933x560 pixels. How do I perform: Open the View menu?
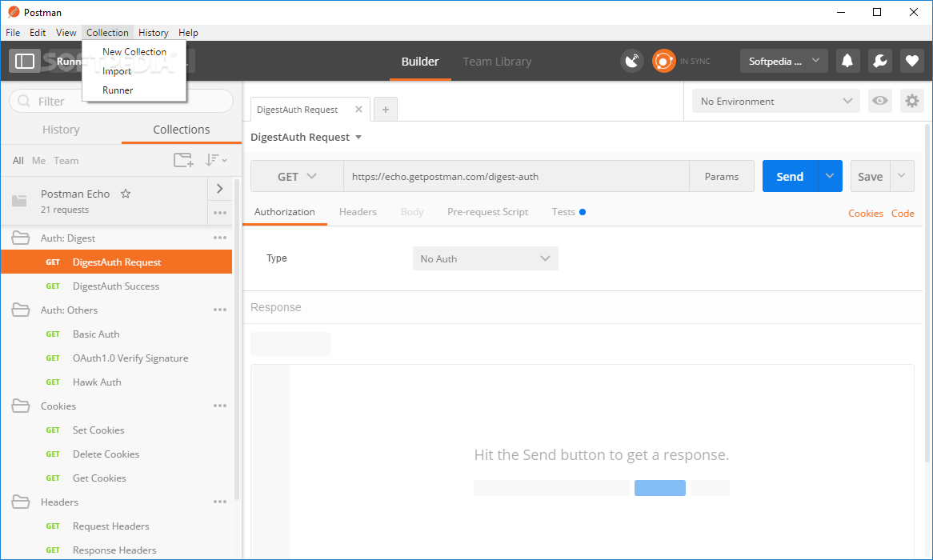click(66, 33)
